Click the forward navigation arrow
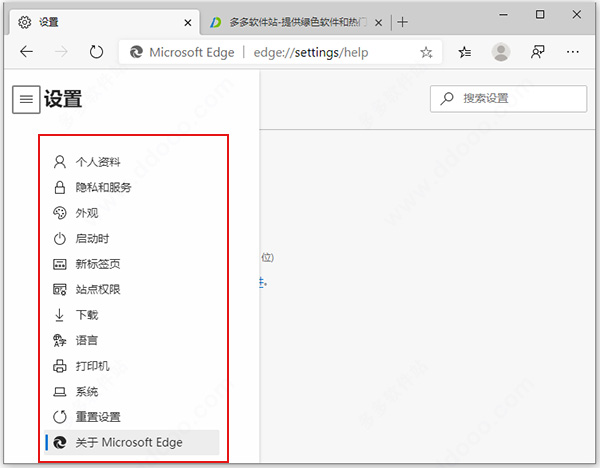600x468 pixels. 61,52
